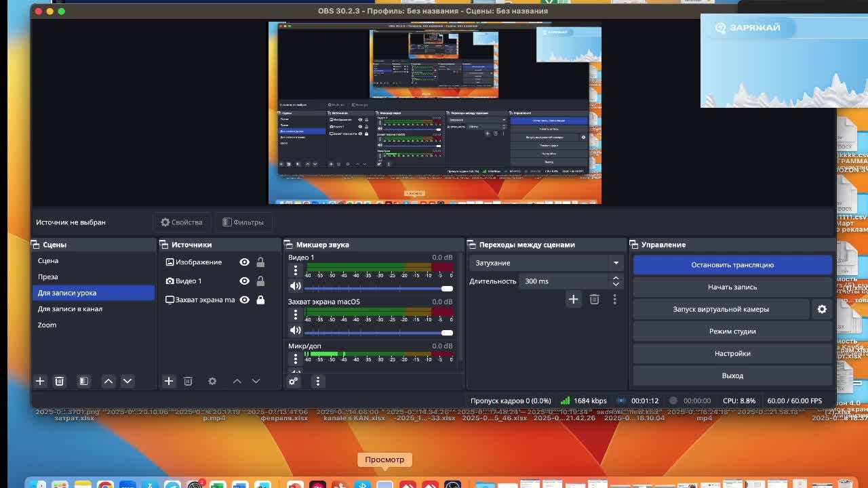Add a new scene with plus icon
The height and width of the screenshot is (488, 868).
pos(40,381)
